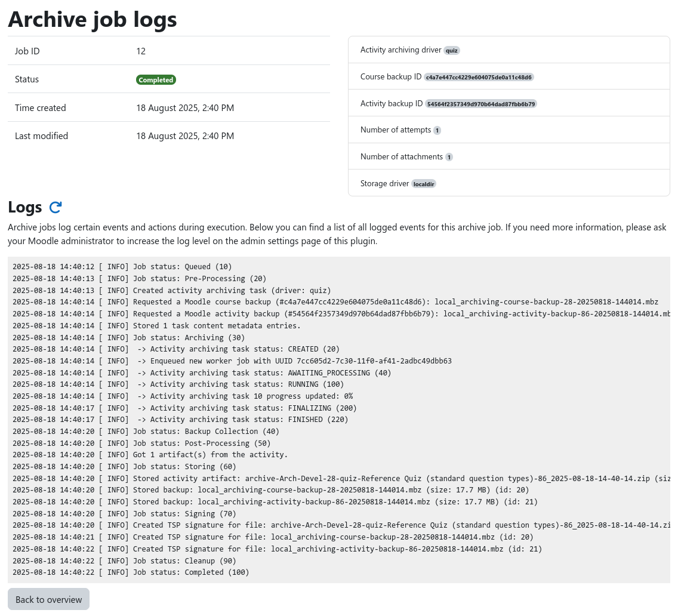Click log line Stored backup course-backup (id: 20)
The width and height of the screenshot is (681, 616).
pyautogui.click(x=270, y=489)
